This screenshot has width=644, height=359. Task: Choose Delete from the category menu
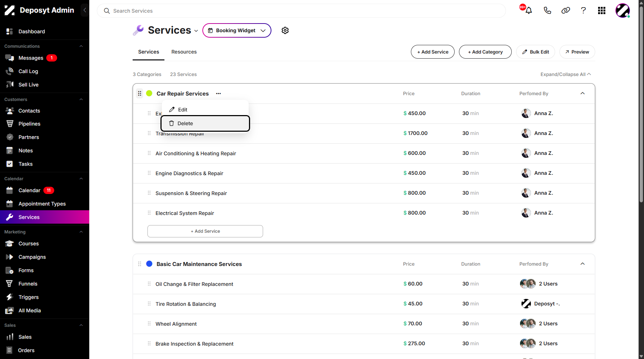click(205, 123)
